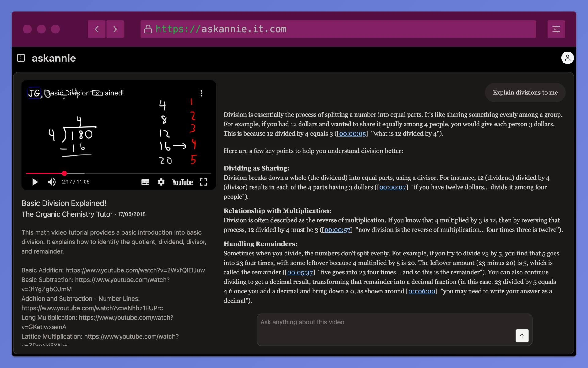Screen dimensions: 588x368
Task: Play the video
Action: point(35,182)
